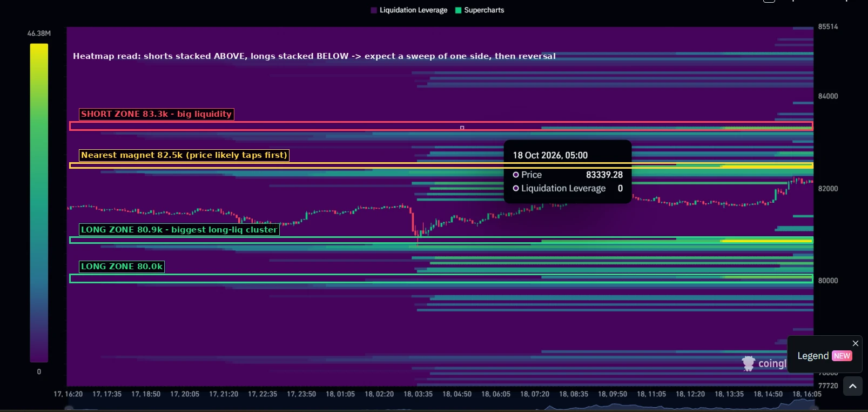Click time axis label 17, 21:20
Viewport: 868px width, 412px height.
[224, 394]
